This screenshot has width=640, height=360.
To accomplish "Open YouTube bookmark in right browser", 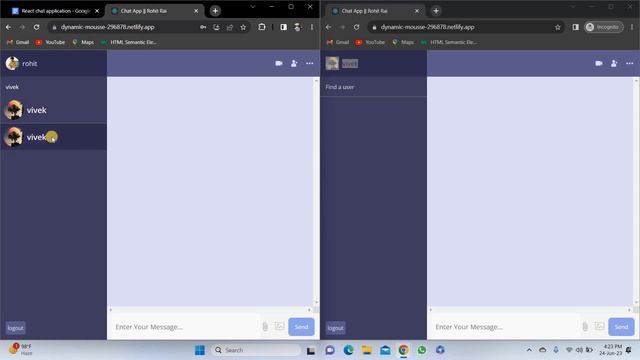I will pos(370,42).
